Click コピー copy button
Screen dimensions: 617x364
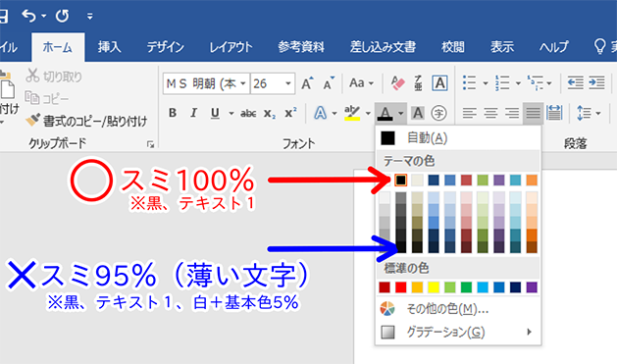point(47,98)
